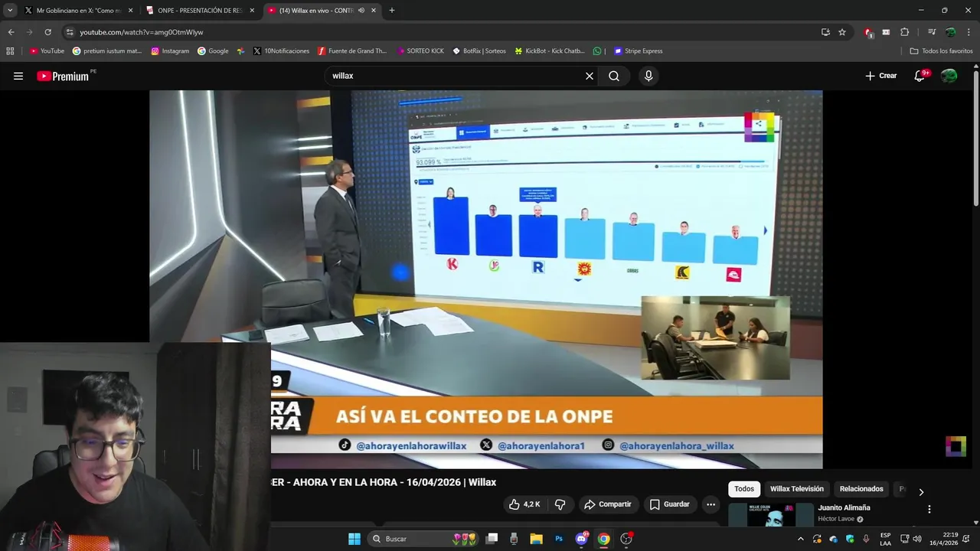The width and height of the screenshot is (980, 551).
Task: Like the video with 4,2 K
Action: pyautogui.click(x=525, y=504)
